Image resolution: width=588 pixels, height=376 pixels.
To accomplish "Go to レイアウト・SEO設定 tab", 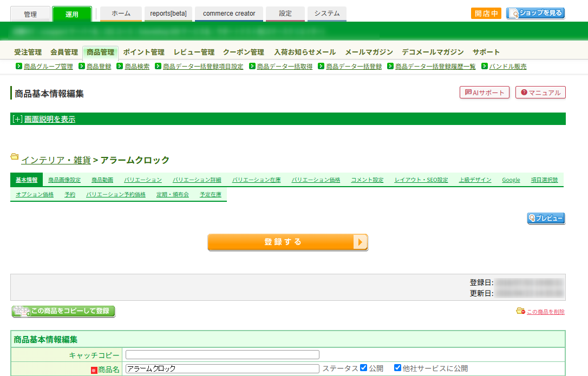I will point(421,180).
